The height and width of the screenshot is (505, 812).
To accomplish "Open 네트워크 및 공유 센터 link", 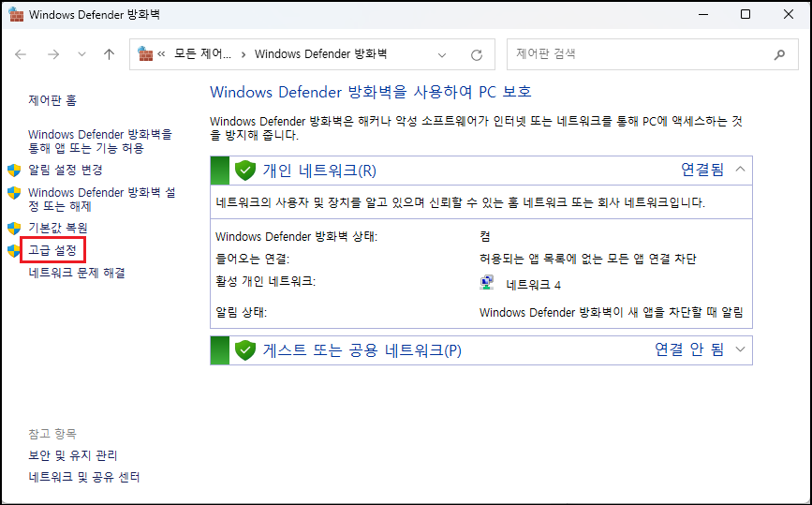I will [84, 477].
